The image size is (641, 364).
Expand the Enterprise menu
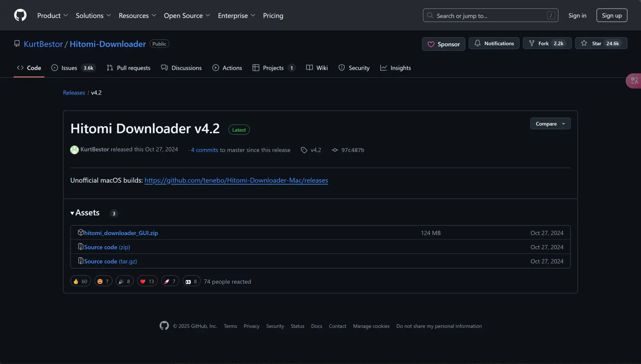pos(236,16)
